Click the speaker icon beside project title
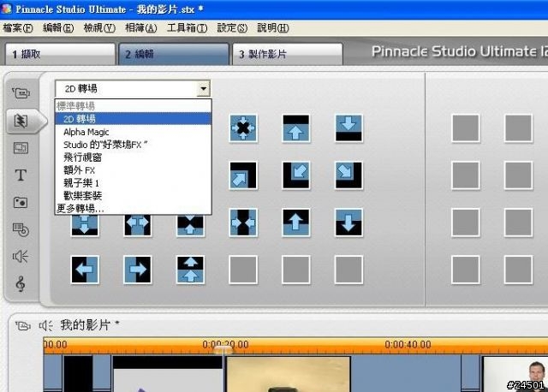This screenshot has height=392, width=548. [45, 325]
